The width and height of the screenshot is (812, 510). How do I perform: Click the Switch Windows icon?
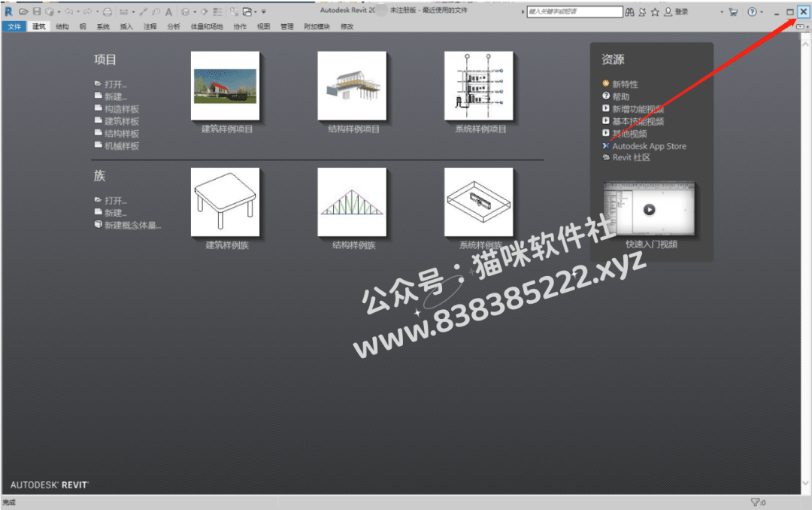[x=247, y=11]
